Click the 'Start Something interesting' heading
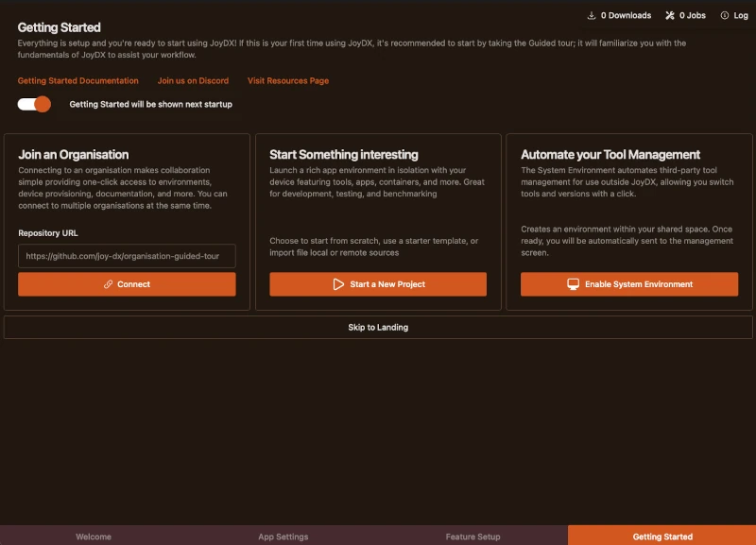 coord(344,155)
